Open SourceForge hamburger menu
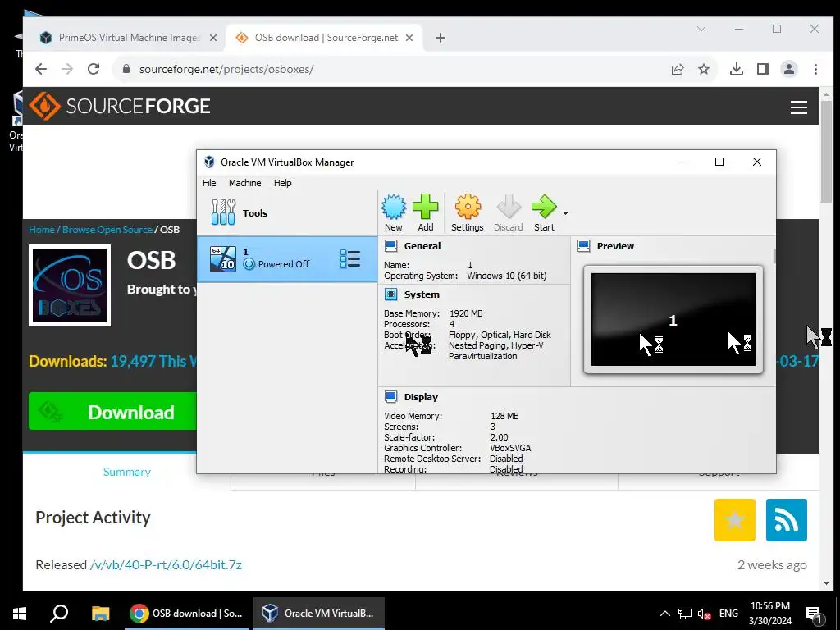Screen dimensions: 840x630 [799, 107]
